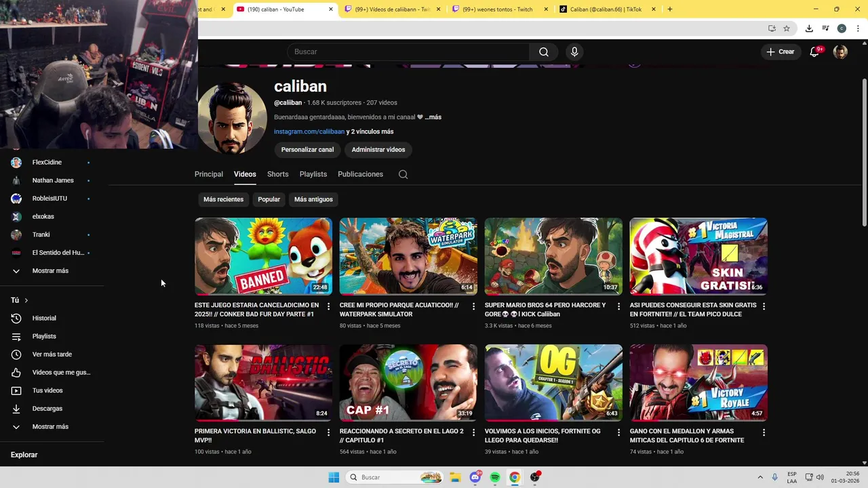The width and height of the screenshot is (868, 488).
Task: Click the caliban channel avatar
Action: [x=232, y=119]
